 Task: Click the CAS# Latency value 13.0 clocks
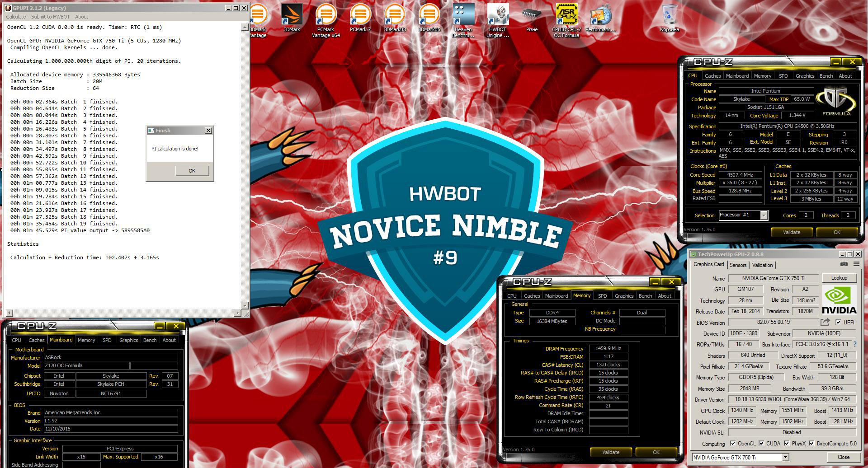(608, 365)
